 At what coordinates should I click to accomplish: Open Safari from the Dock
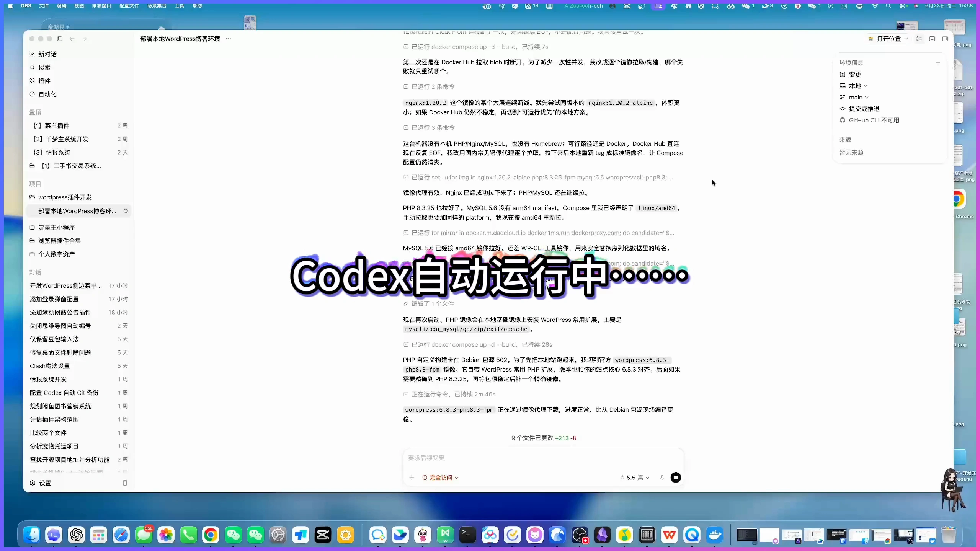click(121, 535)
